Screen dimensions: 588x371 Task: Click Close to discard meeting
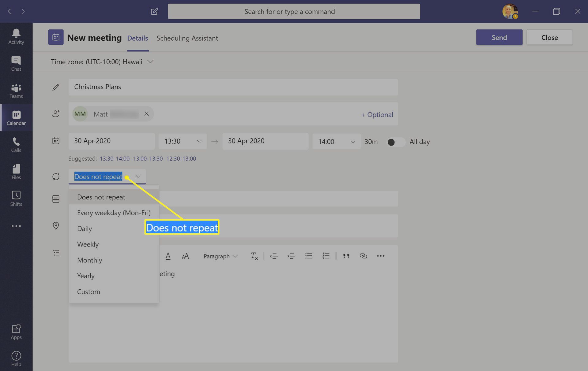[549, 37]
